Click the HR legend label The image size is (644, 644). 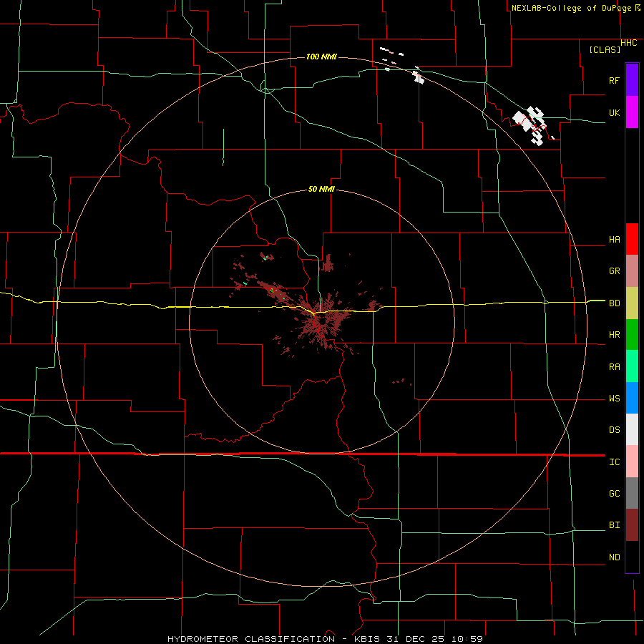pos(615,335)
